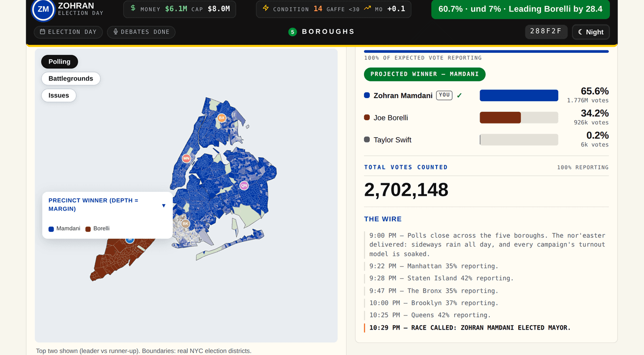Click the map boundaries footnote text

tap(143, 351)
